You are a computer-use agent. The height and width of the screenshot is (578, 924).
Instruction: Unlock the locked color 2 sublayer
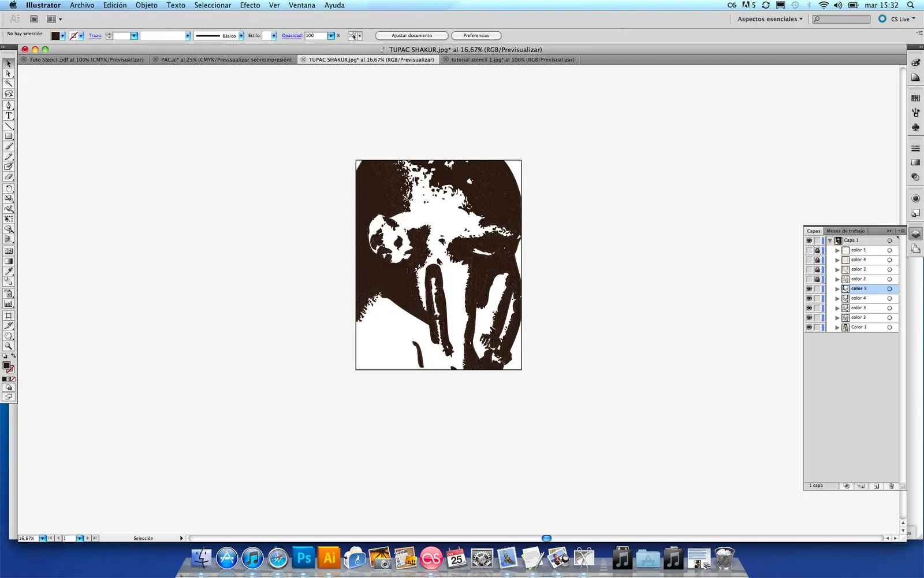[x=817, y=279]
